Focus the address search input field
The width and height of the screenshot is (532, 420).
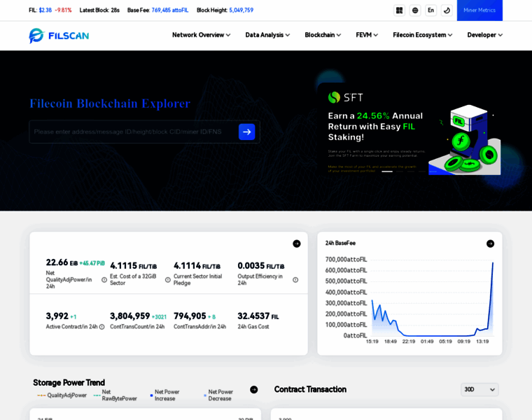[x=134, y=132]
